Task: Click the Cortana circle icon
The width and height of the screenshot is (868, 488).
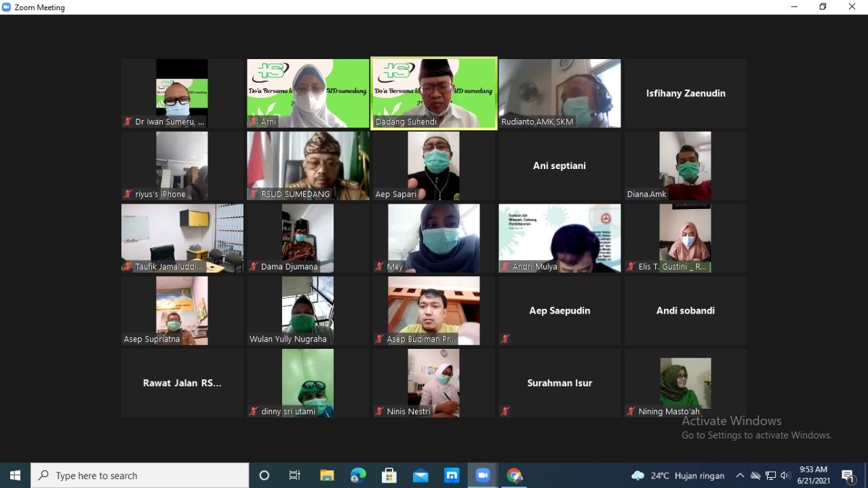Action: point(264,476)
